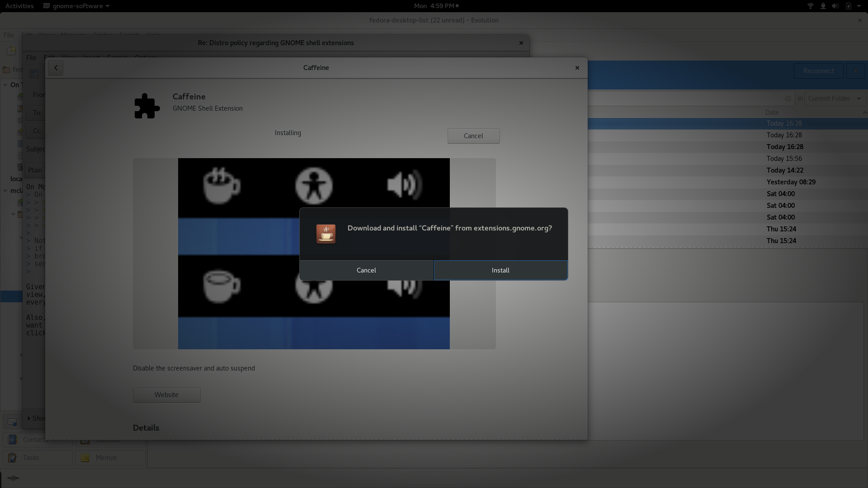Open the Activities overview
The width and height of the screenshot is (868, 488).
click(19, 6)
